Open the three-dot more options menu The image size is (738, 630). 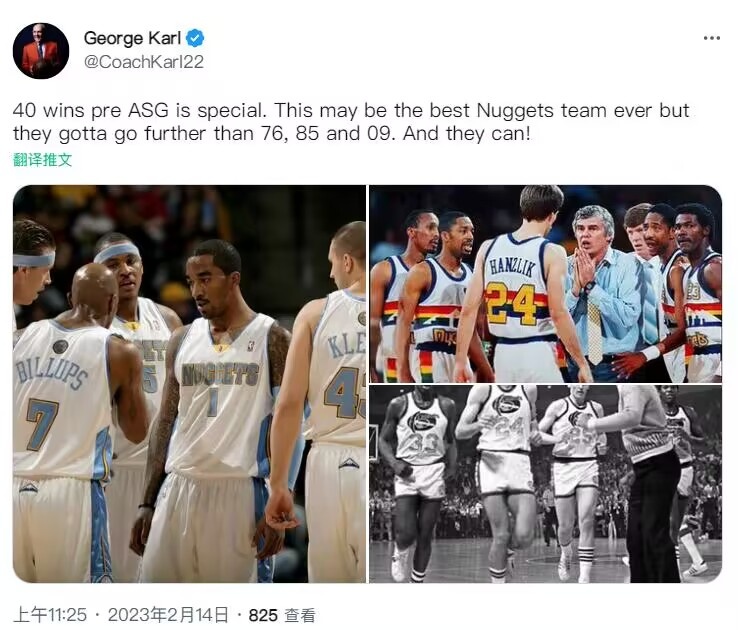pos(711,38)
